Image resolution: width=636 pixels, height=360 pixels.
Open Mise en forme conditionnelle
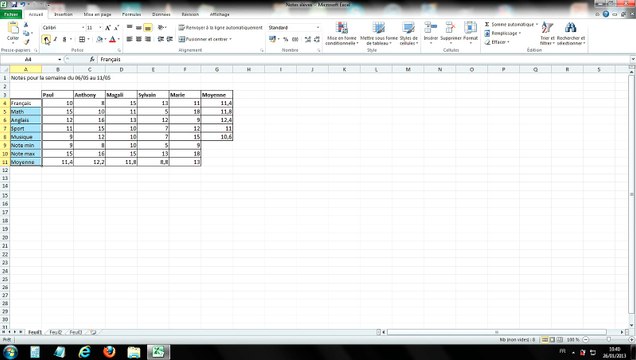pyautogui.click(x=342, y=33)
